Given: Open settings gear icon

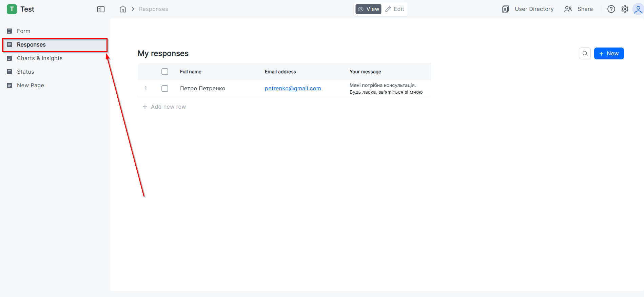Looking at the screenshot, I should tap(625, 9).
